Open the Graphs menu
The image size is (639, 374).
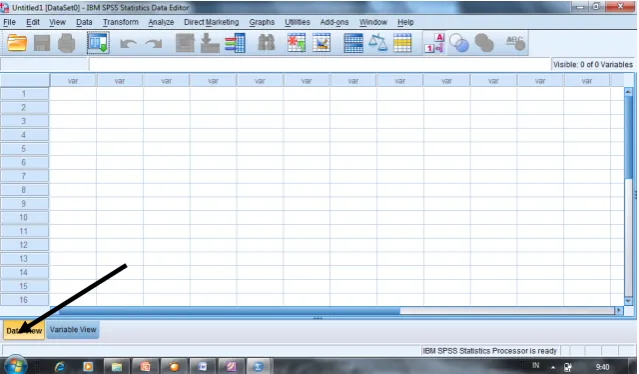262,22
